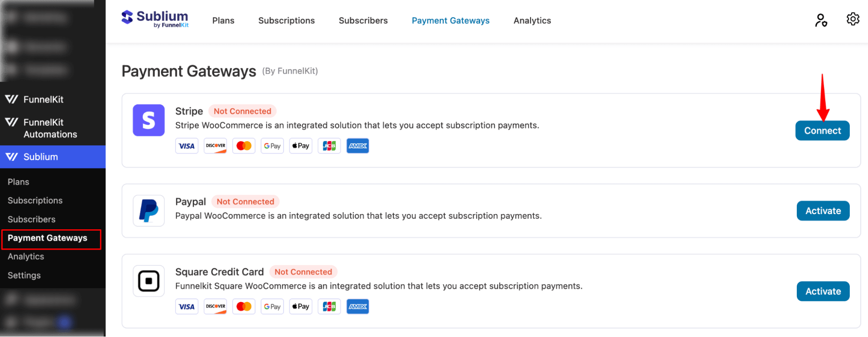
Task: Switch to the Analytics top navigation tab
Action: [x=532, y=20]
